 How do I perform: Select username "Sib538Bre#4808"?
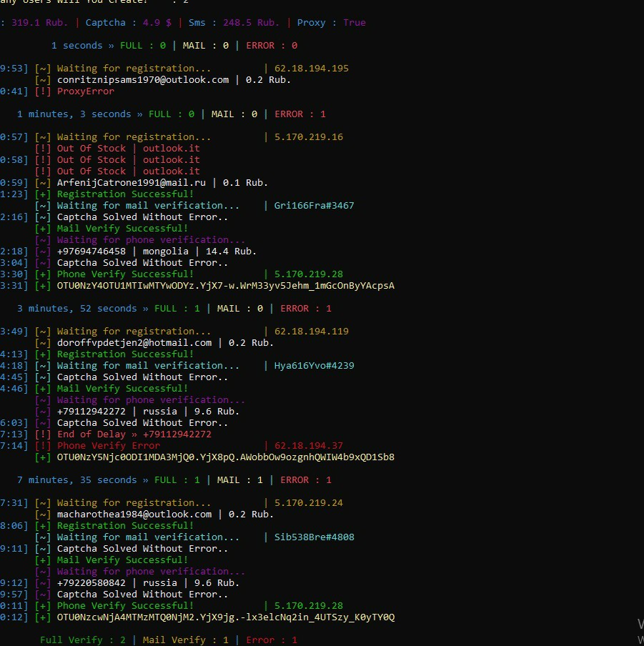(314, 537)
